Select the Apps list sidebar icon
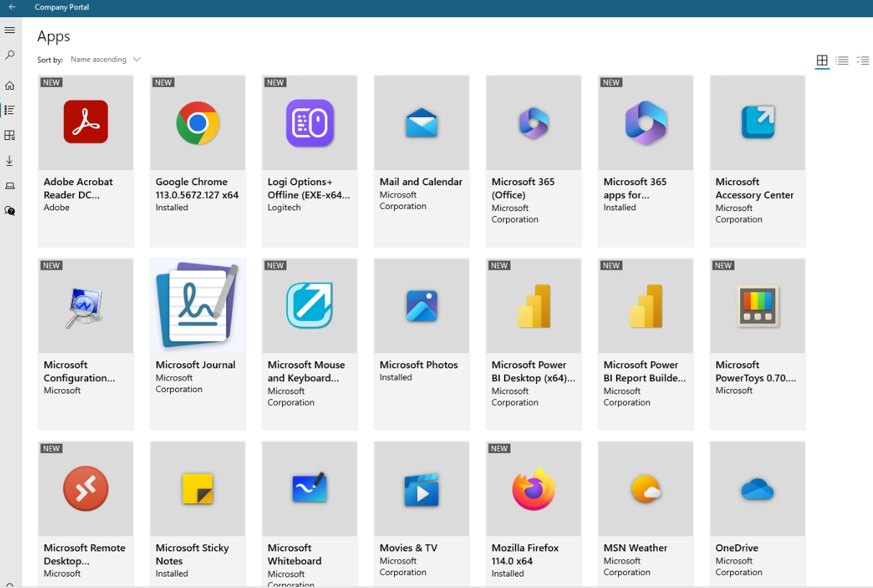The width and height of the screenshot is (873, 588). click(10, 110)
